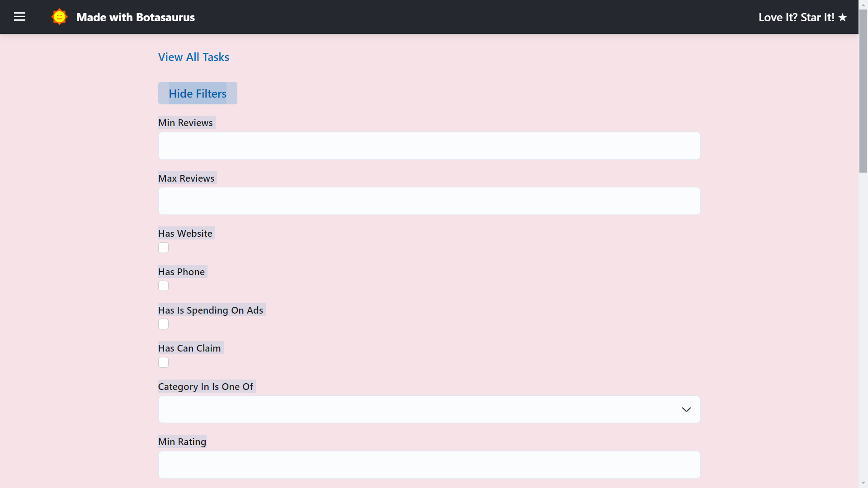The width and height of the screenshot is (868, 488).
Task: Check the Has Phone box
Action: click(163, 286)
